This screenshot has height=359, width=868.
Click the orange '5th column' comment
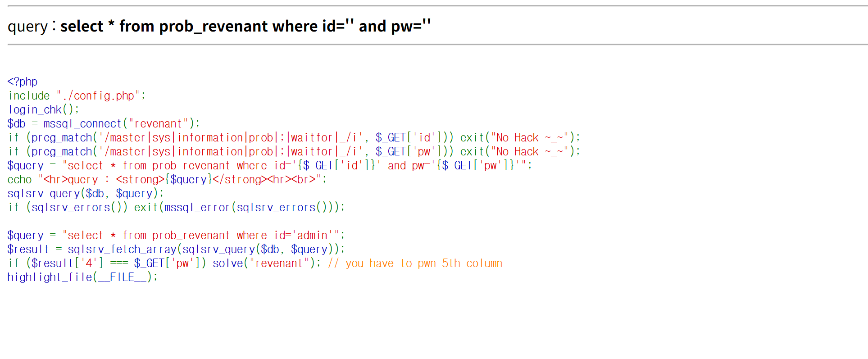[472, 263]
